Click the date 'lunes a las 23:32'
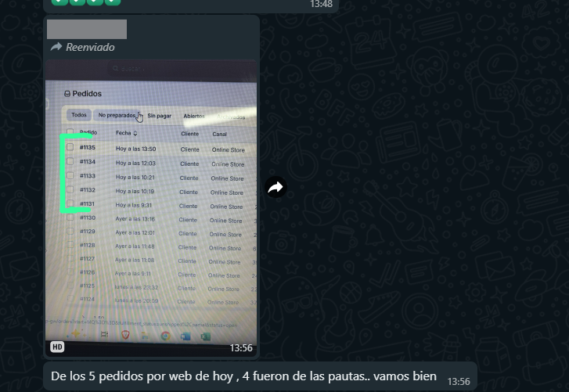This screenshot has height=392, width=569. pyautogui.click(x=136, y=287)
